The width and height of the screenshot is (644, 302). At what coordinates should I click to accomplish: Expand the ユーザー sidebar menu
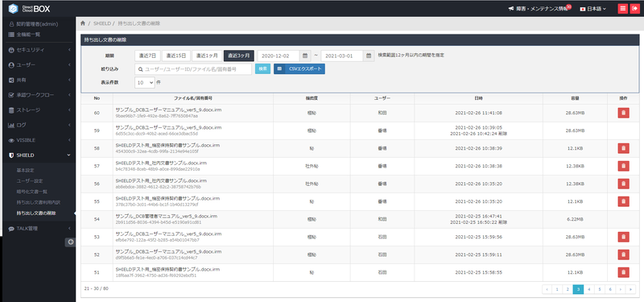39,65
